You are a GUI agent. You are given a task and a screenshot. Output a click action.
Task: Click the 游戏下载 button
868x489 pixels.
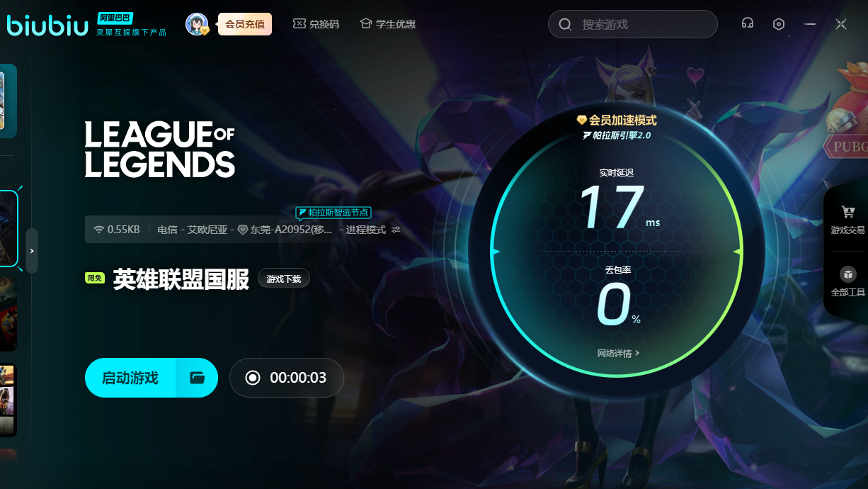pyautogui.click(x=283, y=279)
